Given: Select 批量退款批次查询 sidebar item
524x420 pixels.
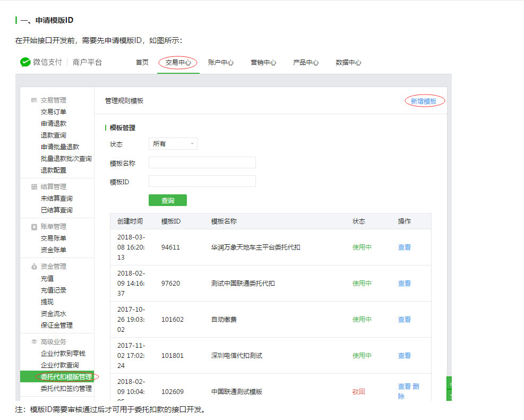Looking at the screenshot, I should click(66, 159).
